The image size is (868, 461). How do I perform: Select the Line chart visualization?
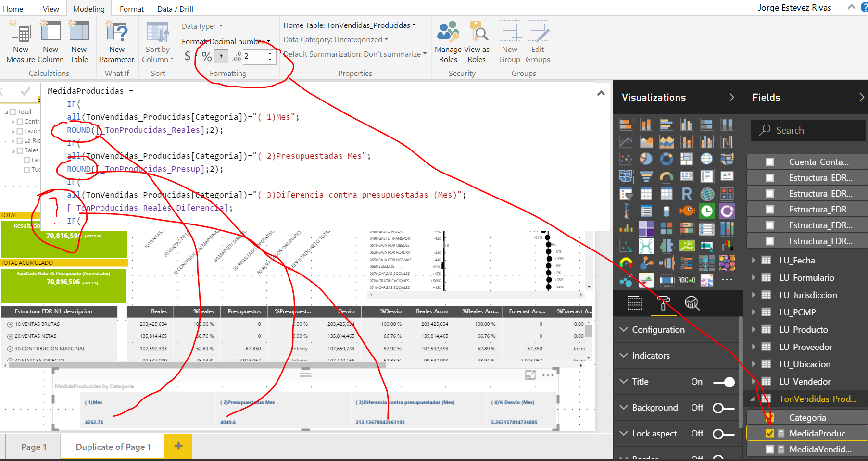tap(626, 142)
